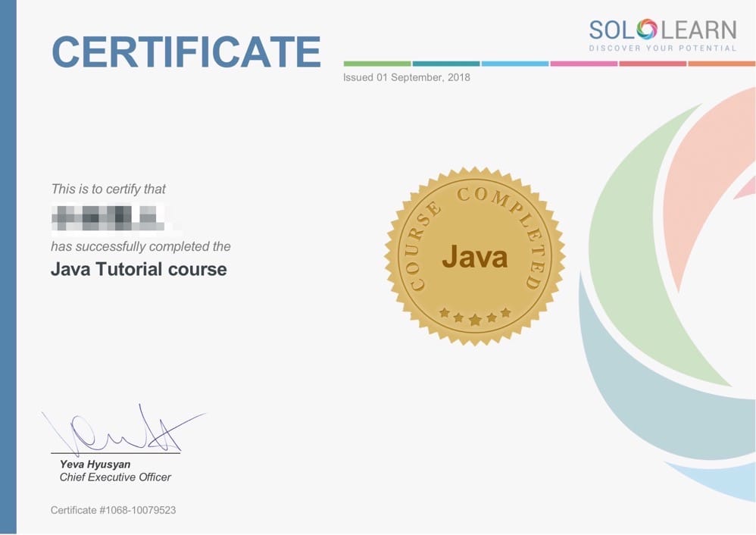Select the pink segment of the color bar

coord(583,64)
